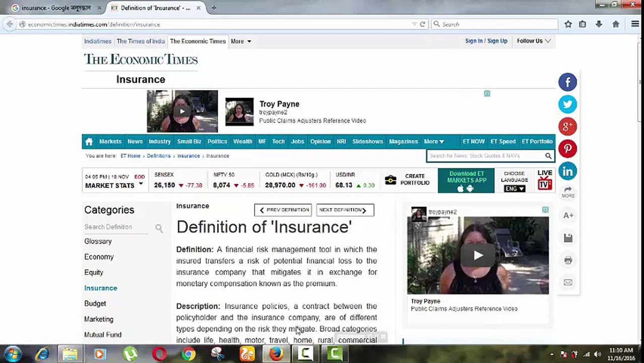The height and width of the screenshot is (363, 644).
Task: Click The Economic Times logo
Action: (141, 59)
